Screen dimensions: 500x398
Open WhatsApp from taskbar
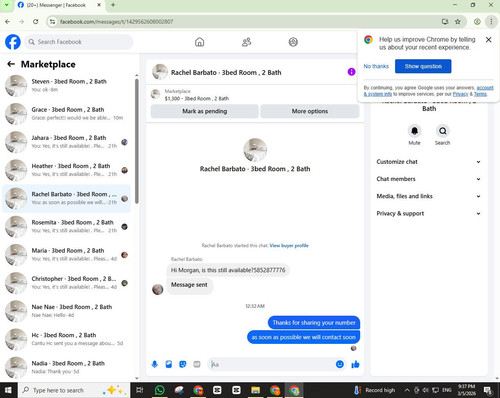160,390
